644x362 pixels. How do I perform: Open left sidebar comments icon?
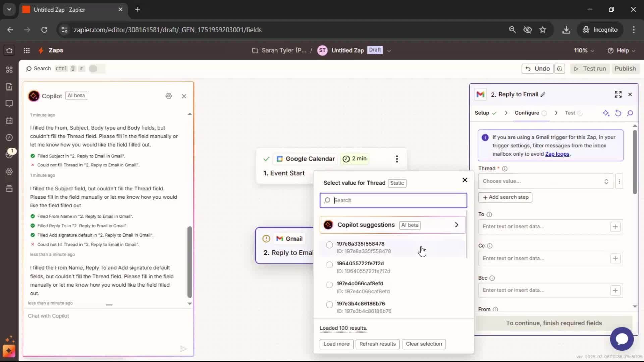(9, 104)
